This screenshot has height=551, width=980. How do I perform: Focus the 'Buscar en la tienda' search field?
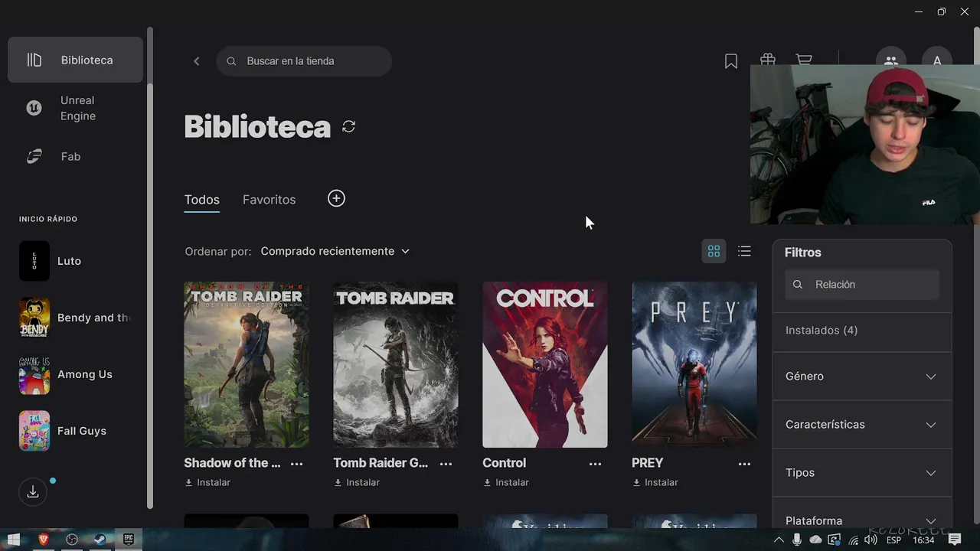click(304, 61)
